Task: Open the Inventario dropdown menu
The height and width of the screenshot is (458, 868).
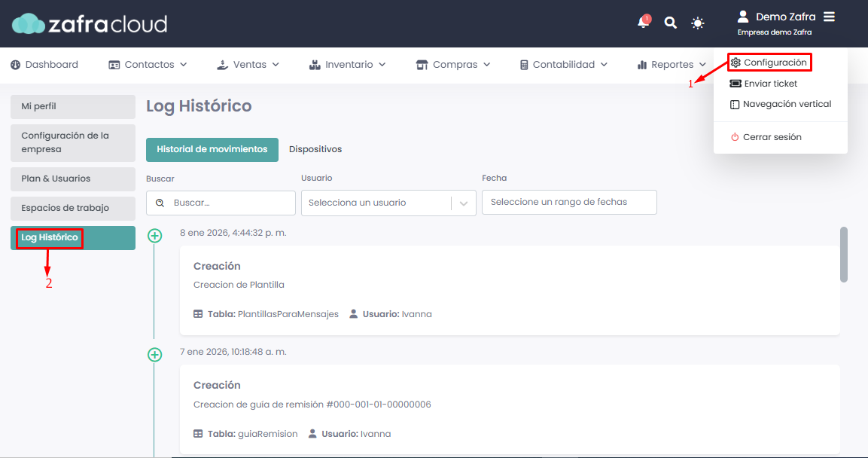Action: click(x=348, y=65)
